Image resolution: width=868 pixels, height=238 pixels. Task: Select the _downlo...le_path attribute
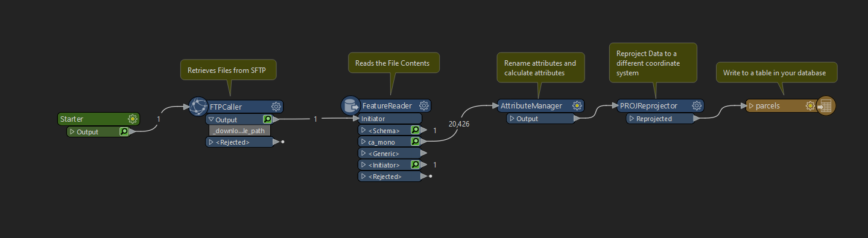(240, 131)
